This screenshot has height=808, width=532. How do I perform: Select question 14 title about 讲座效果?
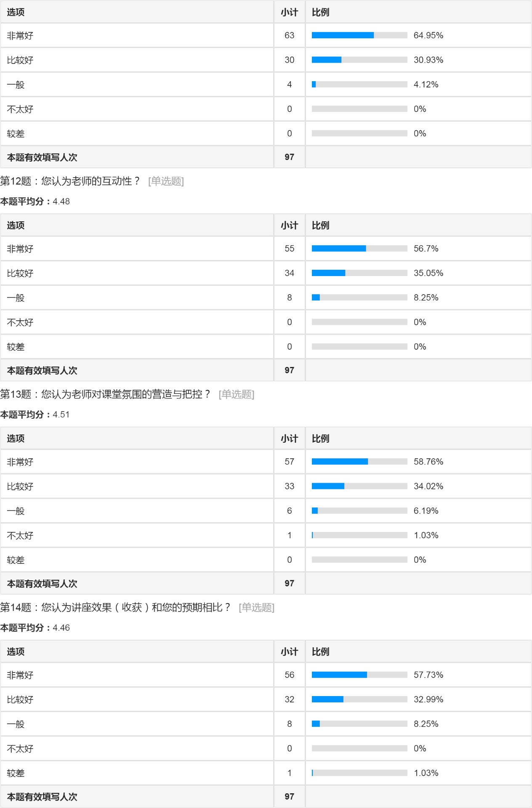(115, 608)
